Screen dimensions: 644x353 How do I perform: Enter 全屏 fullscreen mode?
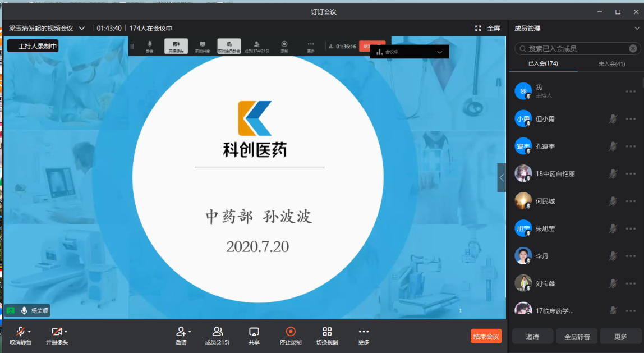click(487, 28)
